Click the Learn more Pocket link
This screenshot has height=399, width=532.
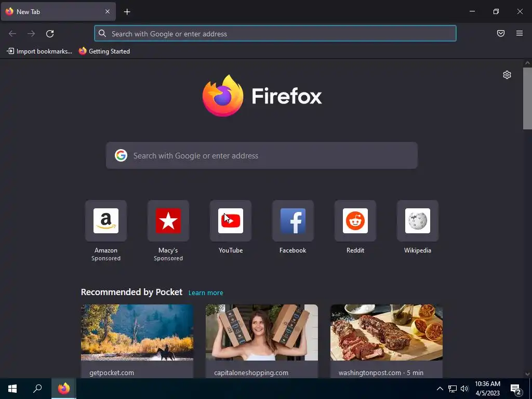click(206, 293)
